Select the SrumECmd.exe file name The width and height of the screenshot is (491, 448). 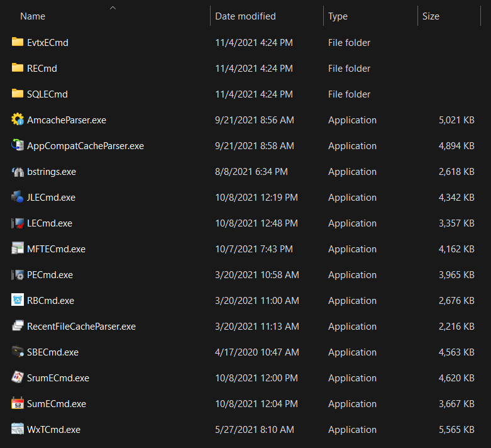click(58, 378)
